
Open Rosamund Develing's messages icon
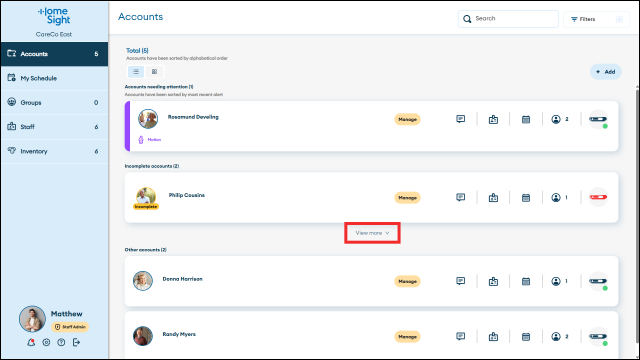[x=460, y=119]
